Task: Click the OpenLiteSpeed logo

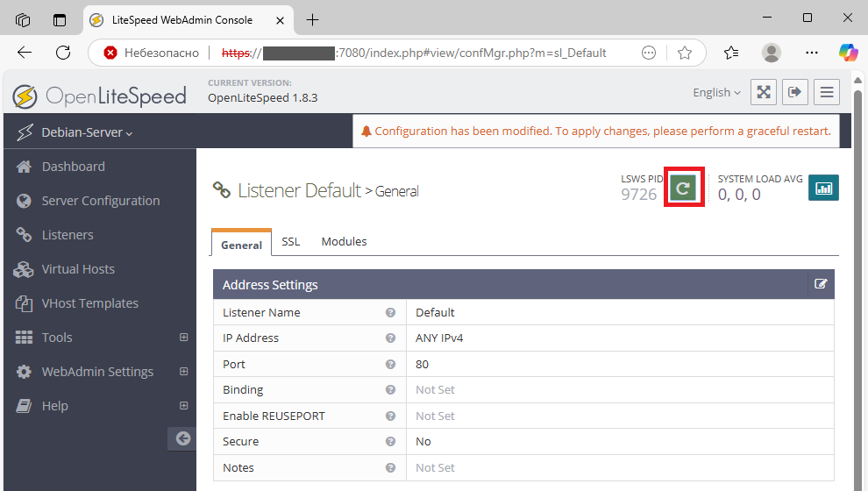Action: [x=100, y=96]
